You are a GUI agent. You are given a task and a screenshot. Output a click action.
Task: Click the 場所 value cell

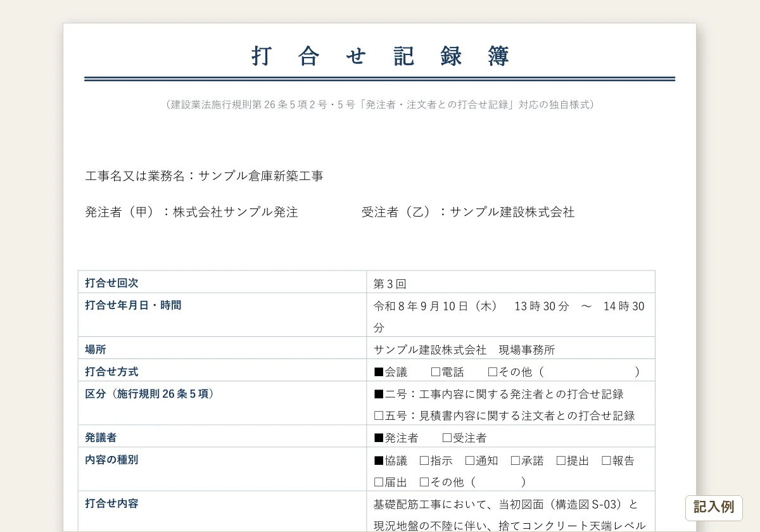(x=510, y=348)
